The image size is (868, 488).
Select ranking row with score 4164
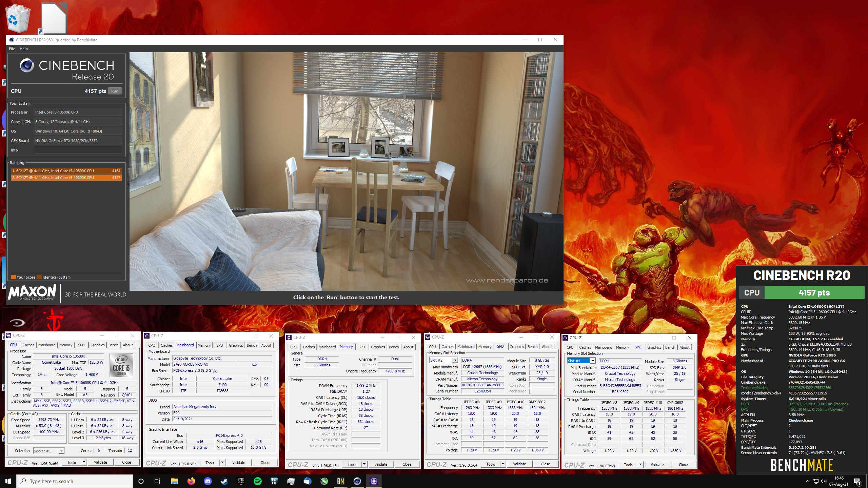[66, 171]
